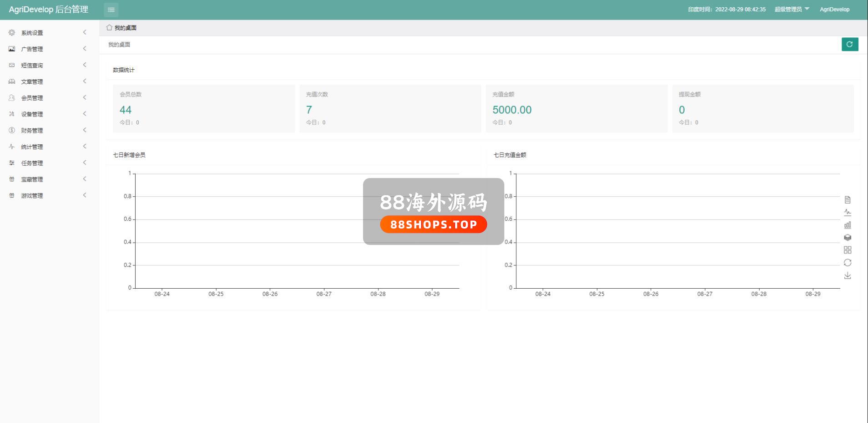Open 会员管理 in sidebar menu
The image size is (868, 423).
[32, 98]
